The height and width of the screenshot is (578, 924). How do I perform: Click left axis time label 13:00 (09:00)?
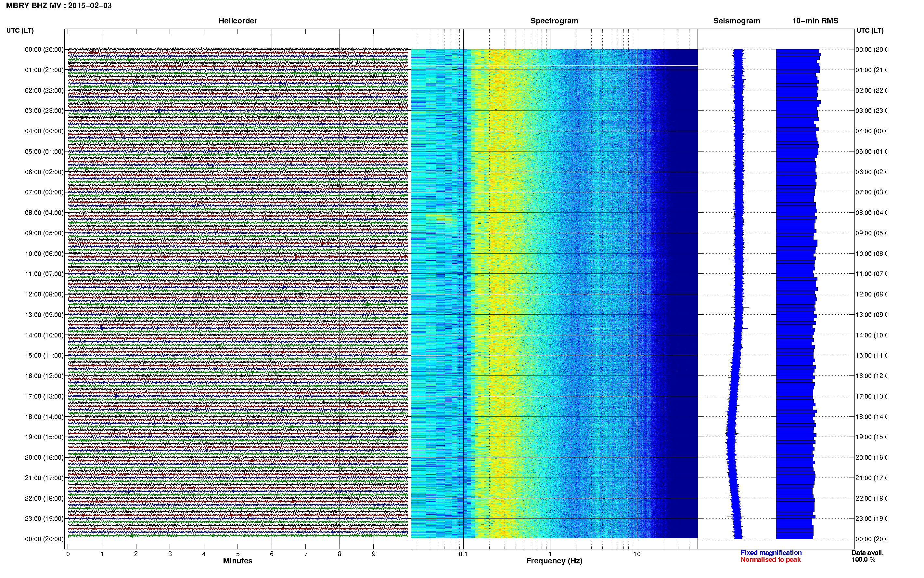pyautogui.click(x=44, y=315)
